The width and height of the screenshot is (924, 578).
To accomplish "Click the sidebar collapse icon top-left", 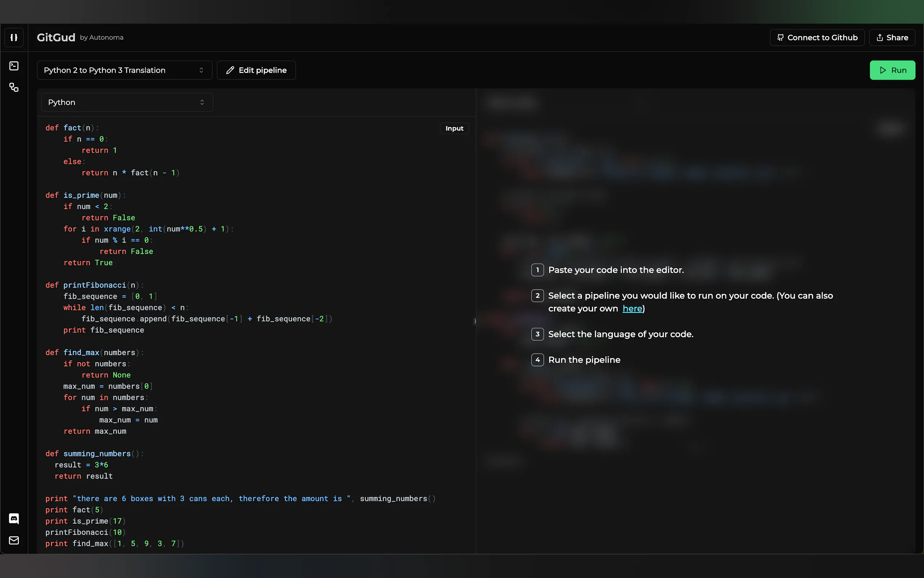I will click(14, 37).
